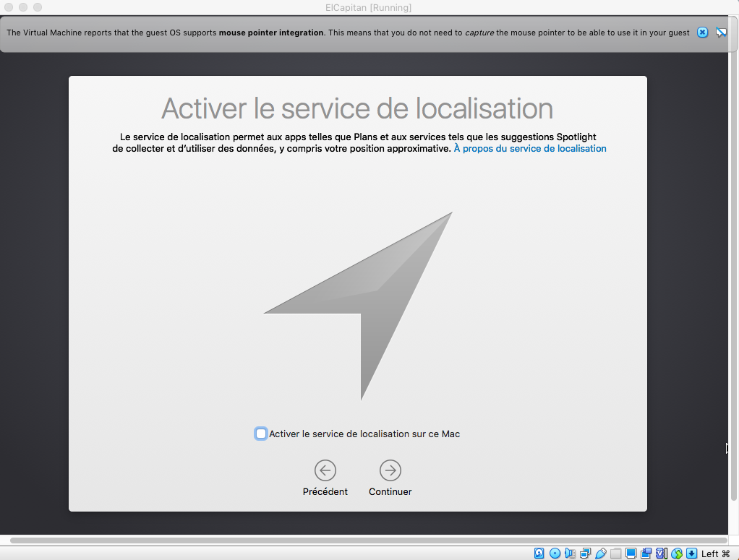Image resolution: width=739 pixels, height=560 pixels.
Task: Click the audio indicator in status bar
Action: coord(570,553)
